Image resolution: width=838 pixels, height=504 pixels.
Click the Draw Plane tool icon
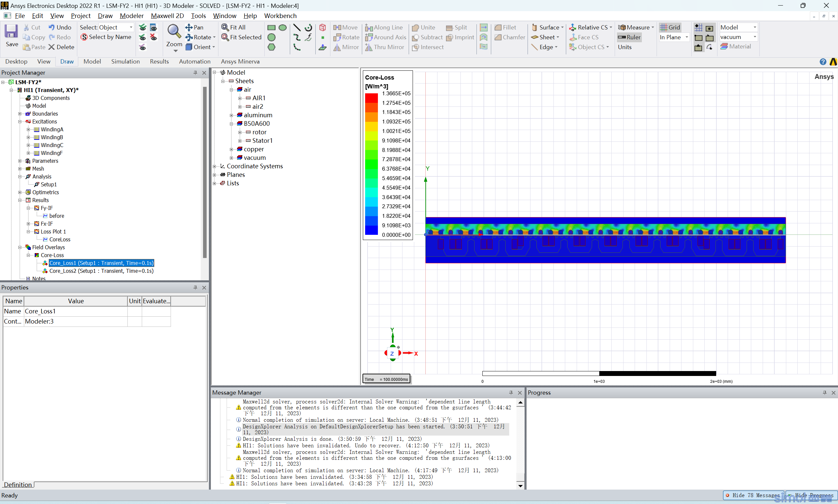323,47
